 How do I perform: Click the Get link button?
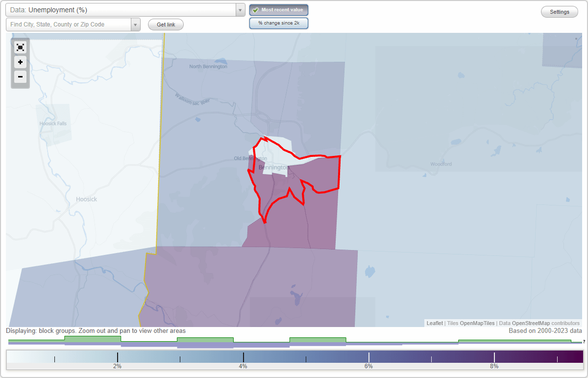(x=166, y=25)
